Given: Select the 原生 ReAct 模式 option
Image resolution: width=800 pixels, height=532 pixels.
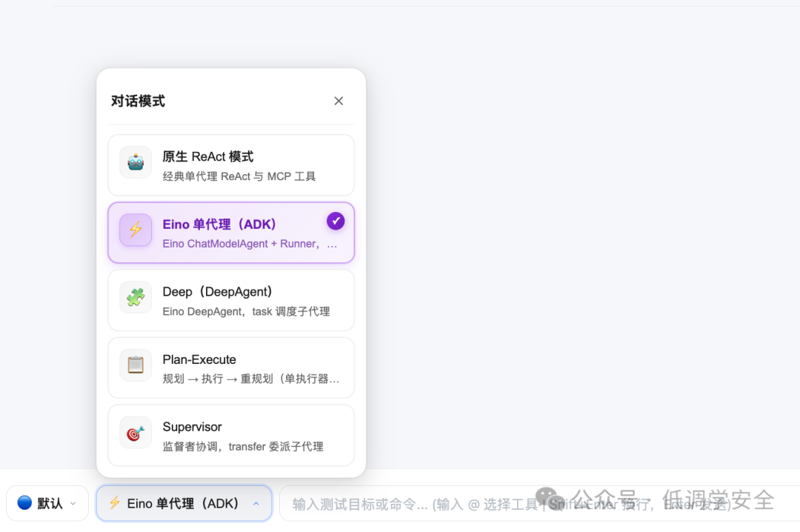Looking at the screenshot, I should 231,165.
